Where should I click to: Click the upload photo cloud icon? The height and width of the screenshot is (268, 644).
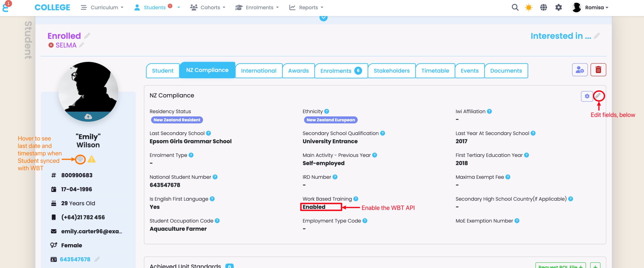coord(88,116)
